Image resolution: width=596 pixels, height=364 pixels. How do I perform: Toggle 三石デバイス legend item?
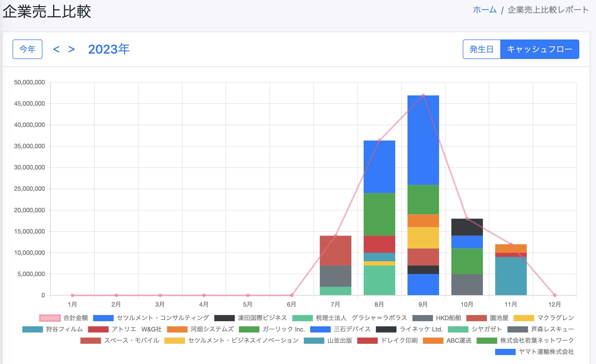[340, 329]
